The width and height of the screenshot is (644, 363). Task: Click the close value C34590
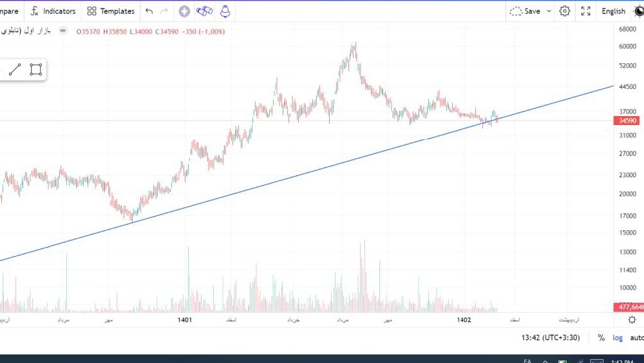pos(167,32)
